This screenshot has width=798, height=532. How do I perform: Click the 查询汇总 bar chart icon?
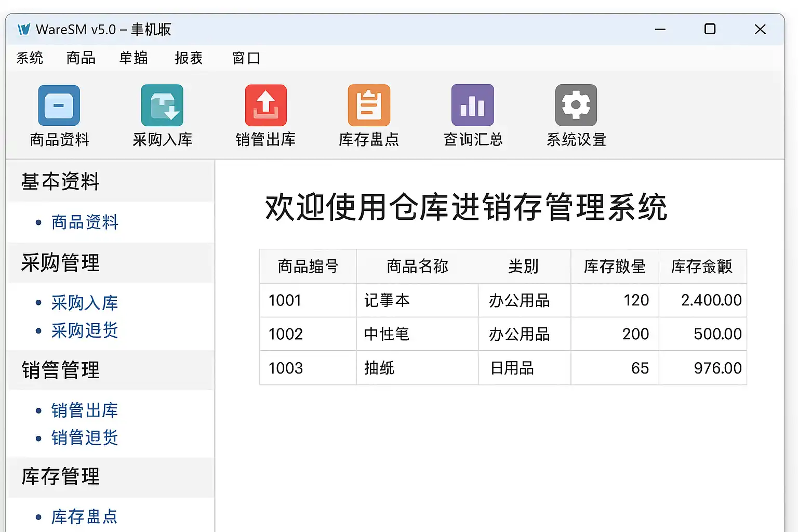tap(472, 105)
